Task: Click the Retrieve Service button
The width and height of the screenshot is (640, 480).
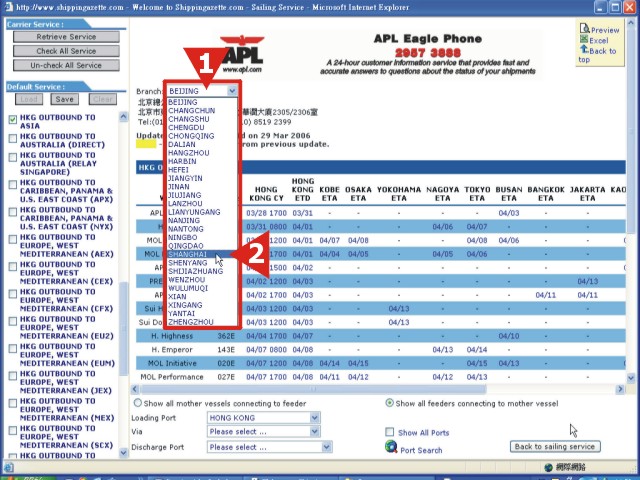Action: click(x=66, y=37)
